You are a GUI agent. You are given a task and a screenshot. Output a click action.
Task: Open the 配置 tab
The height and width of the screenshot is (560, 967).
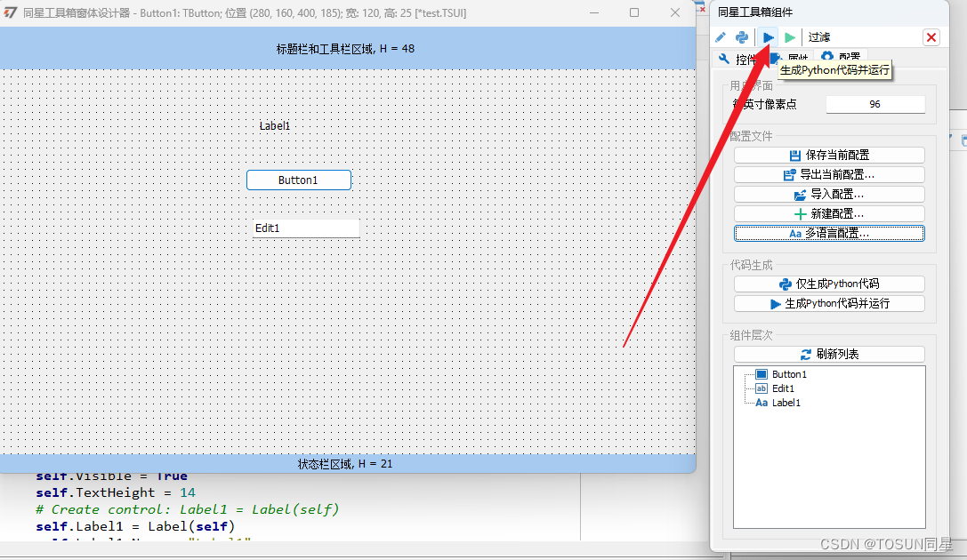[842, 57]
